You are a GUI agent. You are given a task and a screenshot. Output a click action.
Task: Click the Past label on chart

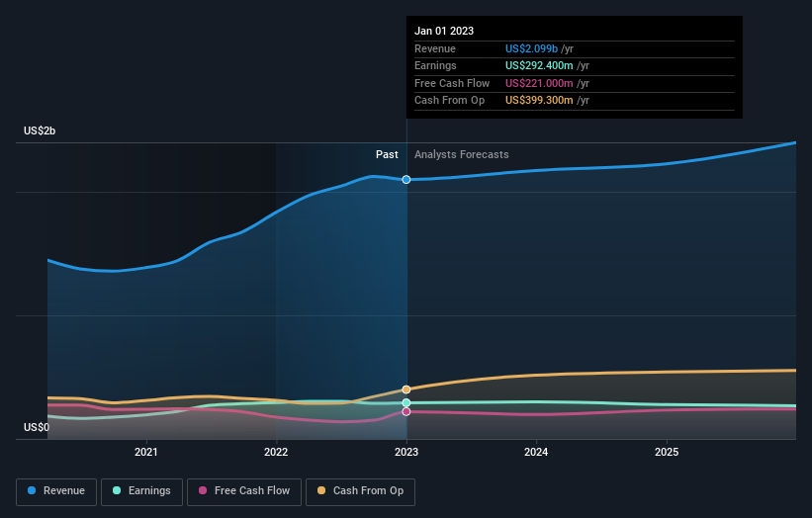click(387, 154)
